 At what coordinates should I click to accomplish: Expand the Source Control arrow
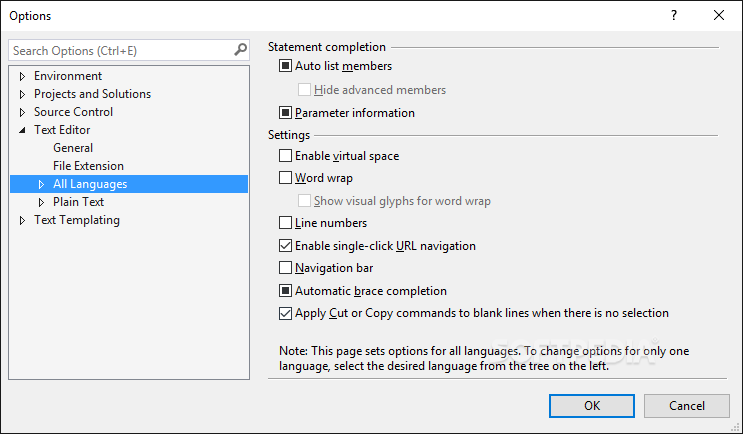[22, 112]
